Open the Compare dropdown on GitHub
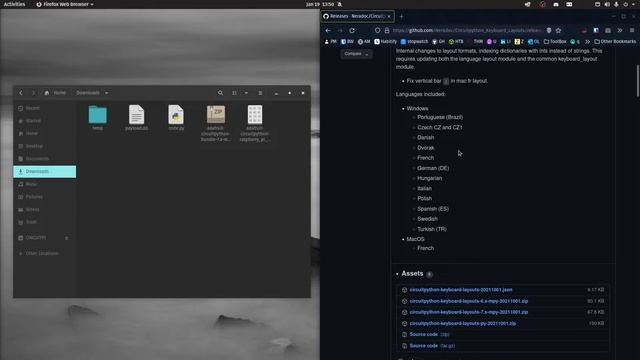This screenshot has height=360, width=640. [x=356, y=54]
